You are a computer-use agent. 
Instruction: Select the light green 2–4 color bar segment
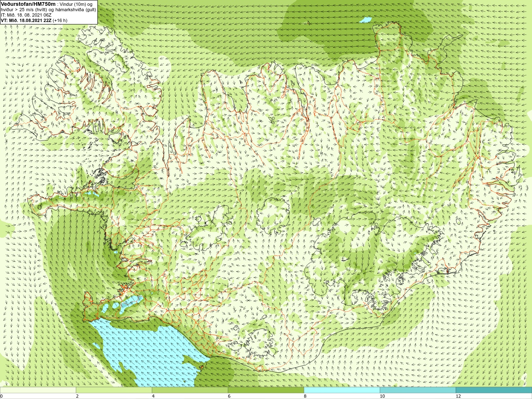(114, 390)
